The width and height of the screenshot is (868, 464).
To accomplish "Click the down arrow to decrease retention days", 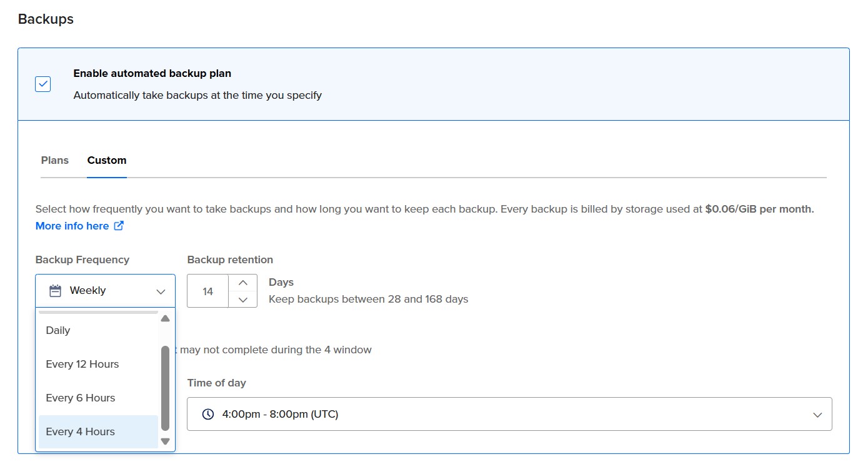I will [x=244, y=298].
